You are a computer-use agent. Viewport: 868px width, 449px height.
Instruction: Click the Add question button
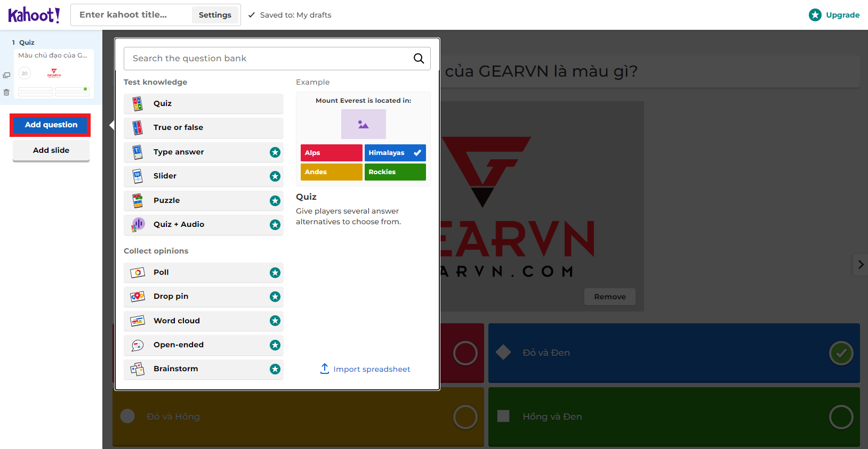tap(51, 125)
